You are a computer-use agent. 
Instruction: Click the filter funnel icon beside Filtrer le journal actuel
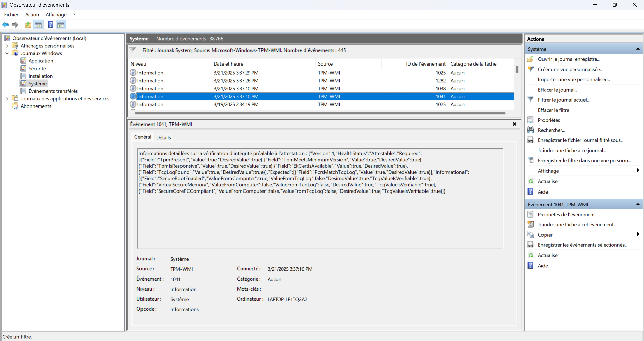tap(531, 100)
